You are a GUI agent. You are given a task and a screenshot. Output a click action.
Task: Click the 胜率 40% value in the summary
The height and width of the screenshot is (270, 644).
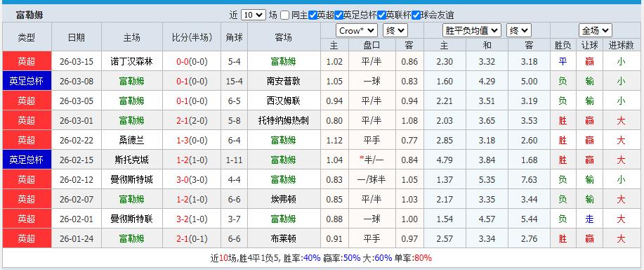tap(312, 258)
